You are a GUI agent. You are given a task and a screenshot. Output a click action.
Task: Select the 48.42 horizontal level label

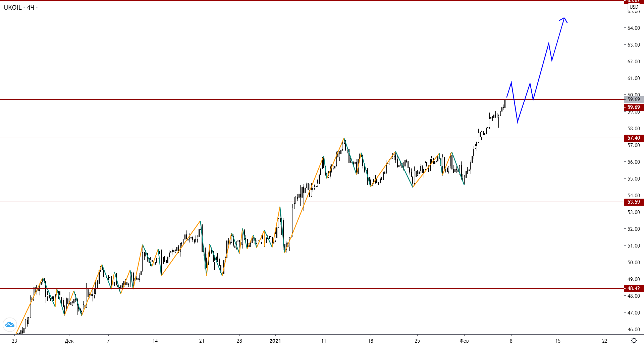[634, 288]
